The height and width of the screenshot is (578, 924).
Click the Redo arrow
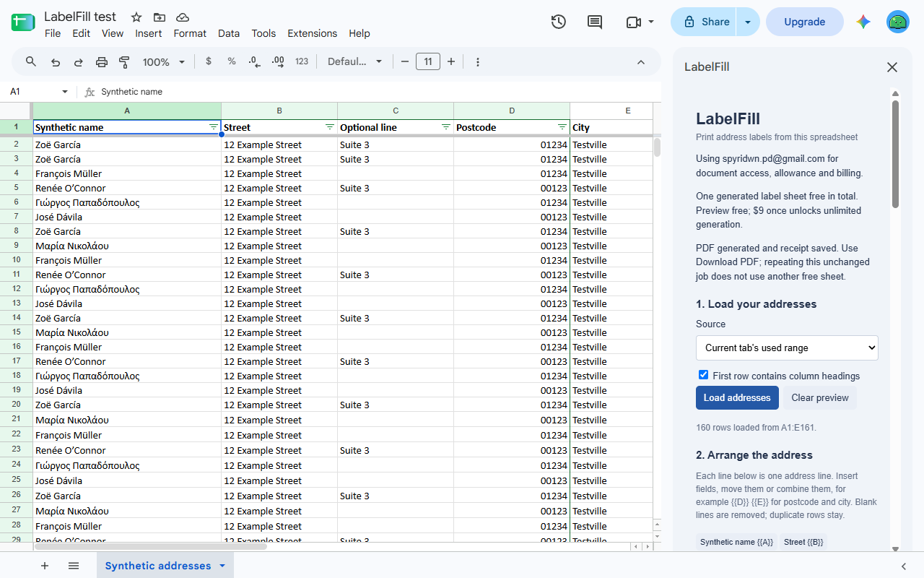(79, 62)
